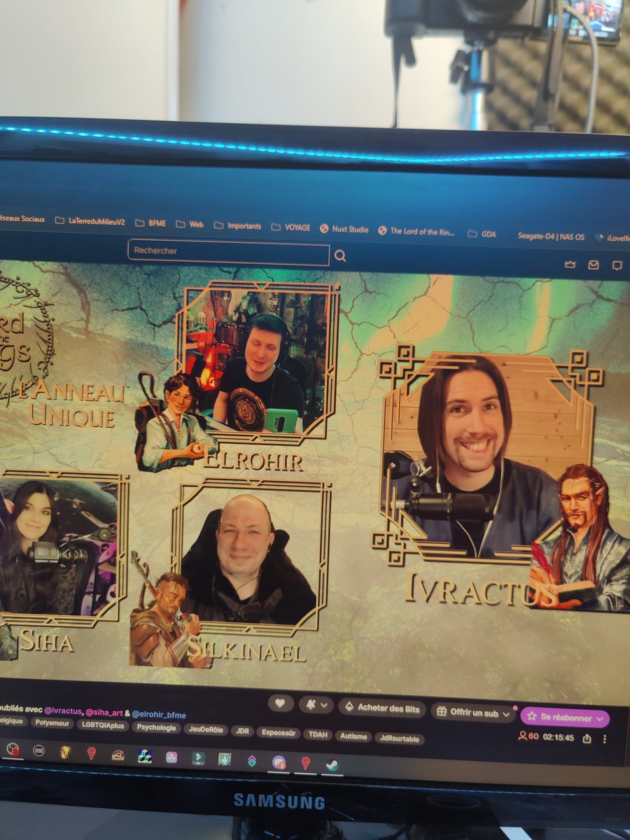
Task: Open Nuxt Studio bookmark
Action: click(x=344, y=229)
